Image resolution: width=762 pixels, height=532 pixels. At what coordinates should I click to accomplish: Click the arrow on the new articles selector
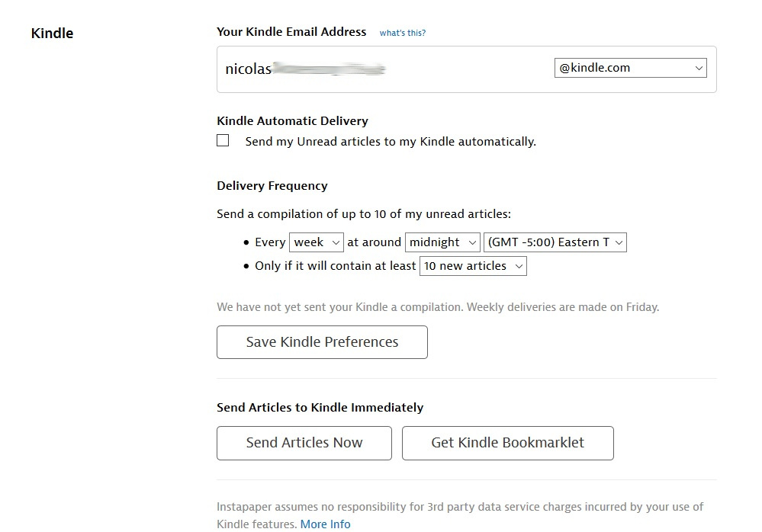(519, 266)
